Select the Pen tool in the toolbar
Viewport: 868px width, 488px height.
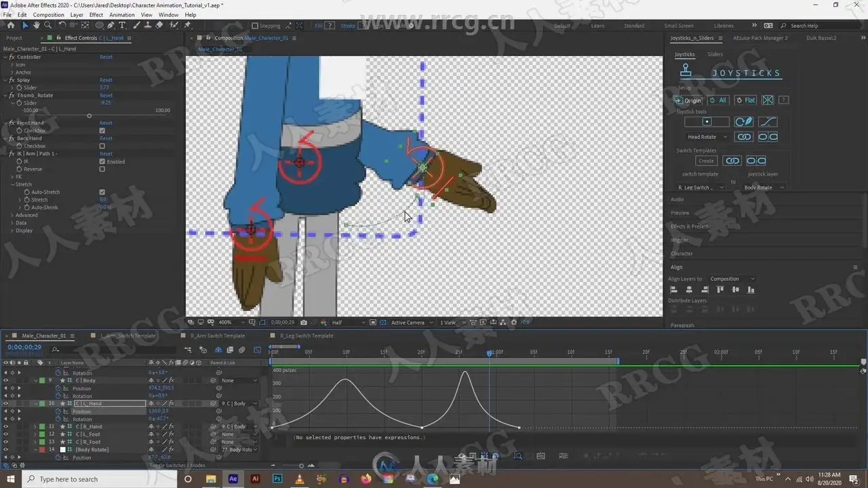(111, 26)
